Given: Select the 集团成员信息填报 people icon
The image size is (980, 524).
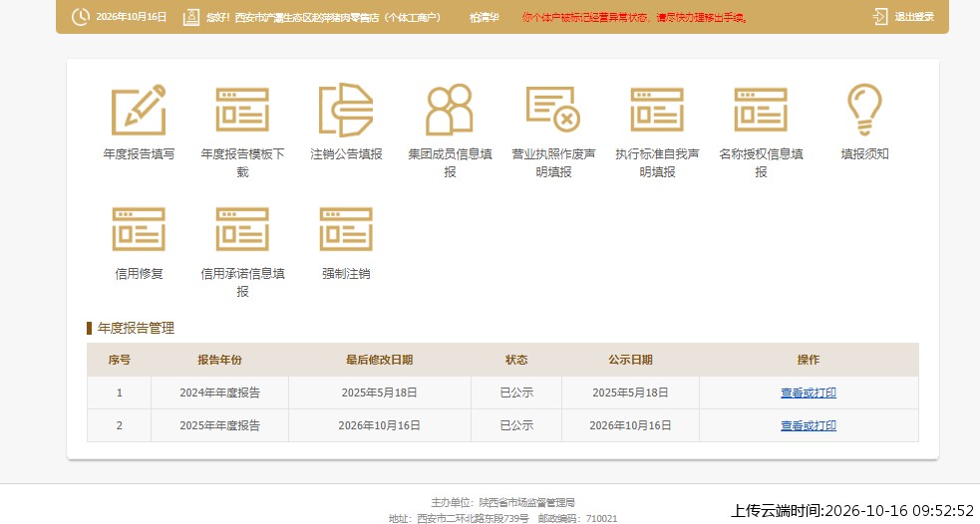Looking at the screenshot, I should click(450, 110).
